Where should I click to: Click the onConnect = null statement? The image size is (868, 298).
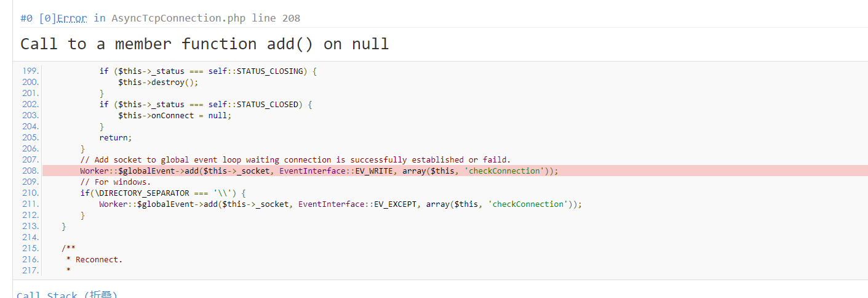coord(175,115)
